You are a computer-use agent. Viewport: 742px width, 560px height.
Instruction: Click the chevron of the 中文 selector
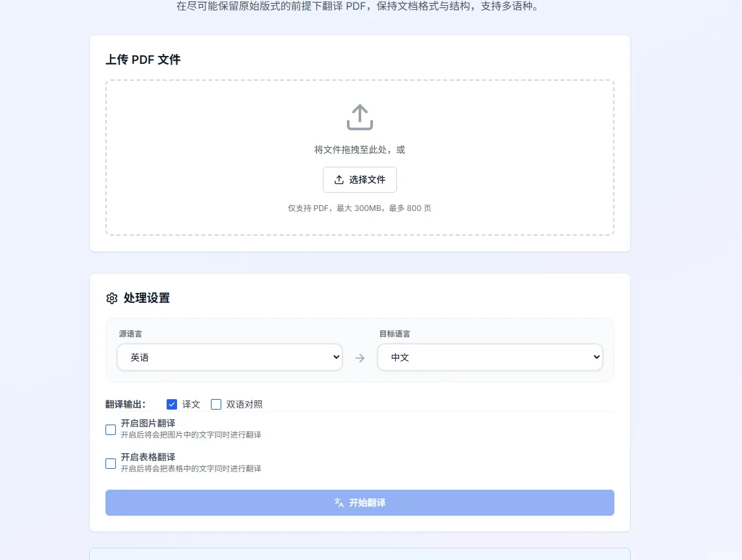[x=597, y=357]
